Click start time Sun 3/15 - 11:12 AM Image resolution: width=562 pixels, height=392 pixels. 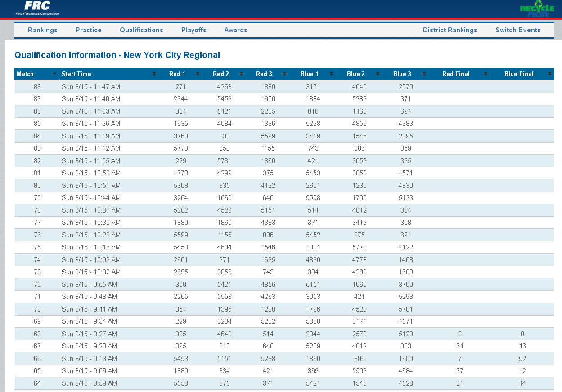pyautogui.click(x=91, y=148)
